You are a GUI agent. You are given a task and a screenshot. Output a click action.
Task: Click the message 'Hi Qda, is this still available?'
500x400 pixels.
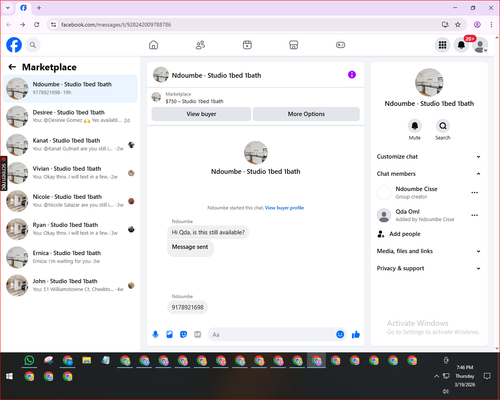pyautogui.click(x=208, y=232)
